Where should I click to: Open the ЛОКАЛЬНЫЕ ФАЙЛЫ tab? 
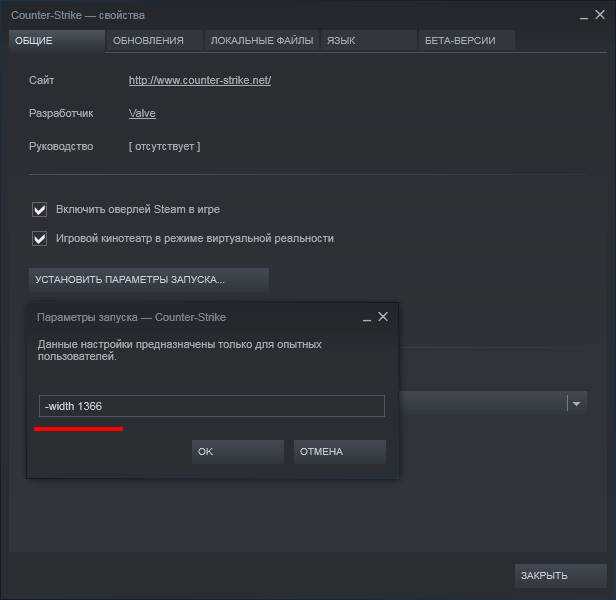click(x=262, y=40)
